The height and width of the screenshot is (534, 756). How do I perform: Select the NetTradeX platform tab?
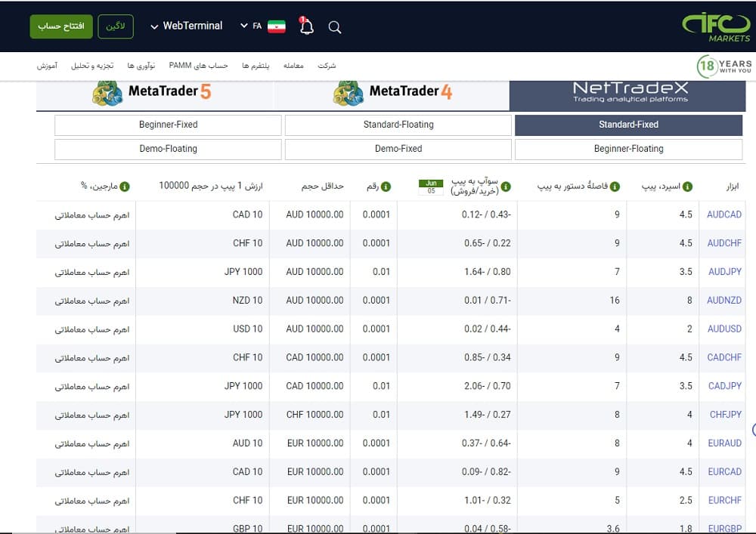pos(627,95)
